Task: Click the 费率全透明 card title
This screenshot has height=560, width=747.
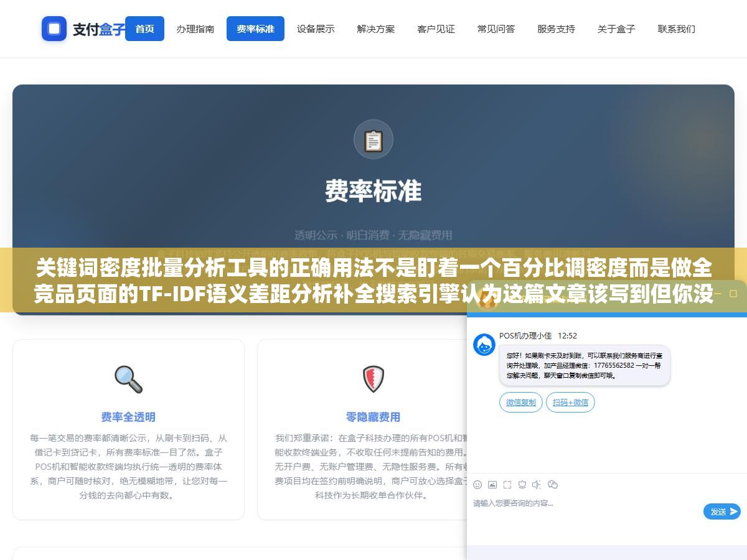Action: pyautogui.click(x=128, y=417)
